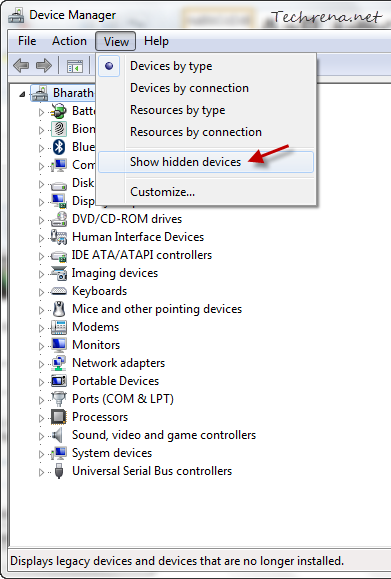Close the open View menu

[116, 41]
